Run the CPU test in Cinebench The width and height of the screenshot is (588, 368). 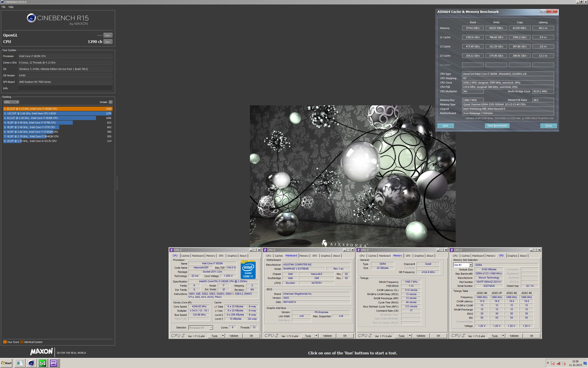point(108,42)
